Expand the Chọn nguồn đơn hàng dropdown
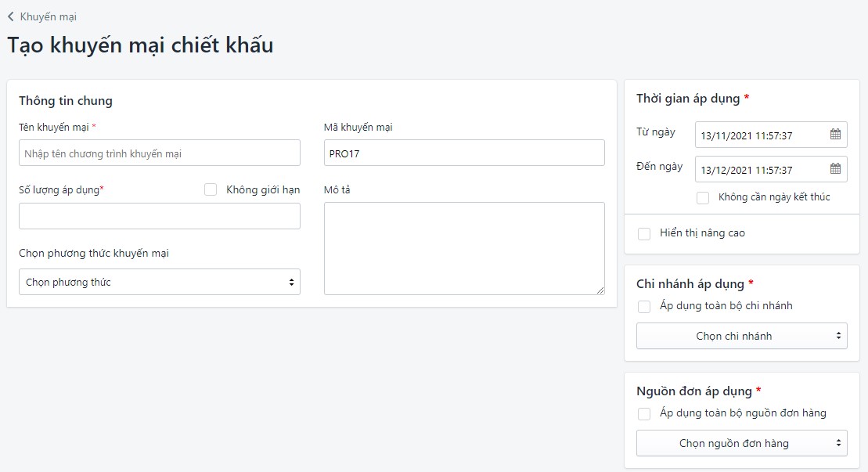The width and height of the screenshot is (868, 472). tap(742, 443)
